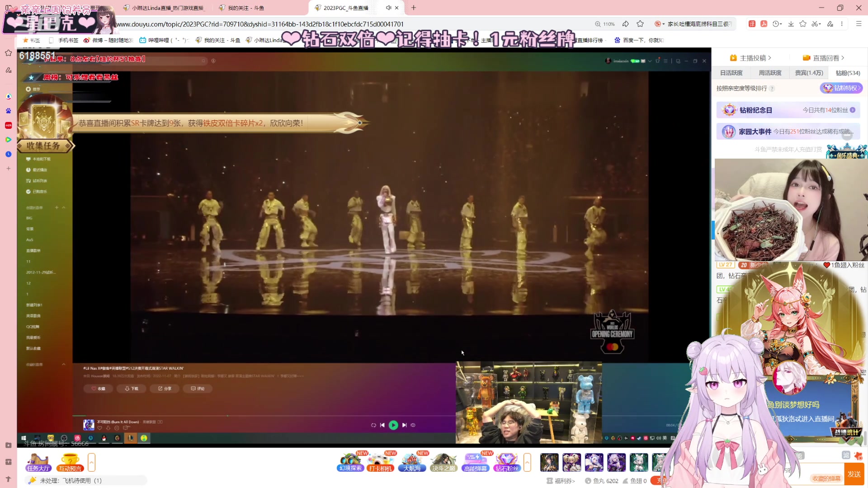Open the three-dot toolbar options menu
Image resolution: width=868 pixels, height=488 pixels.
click(842, 24)
